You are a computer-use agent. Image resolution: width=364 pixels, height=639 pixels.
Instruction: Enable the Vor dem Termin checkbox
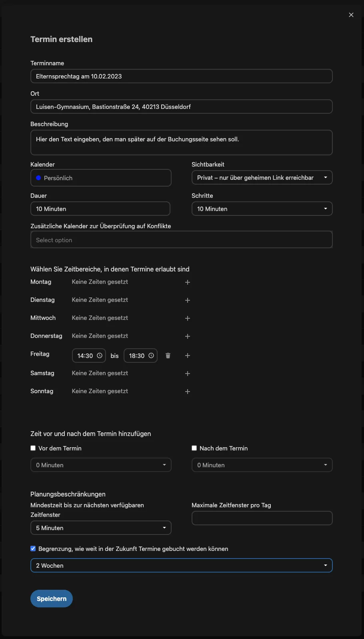coord(33,448)
